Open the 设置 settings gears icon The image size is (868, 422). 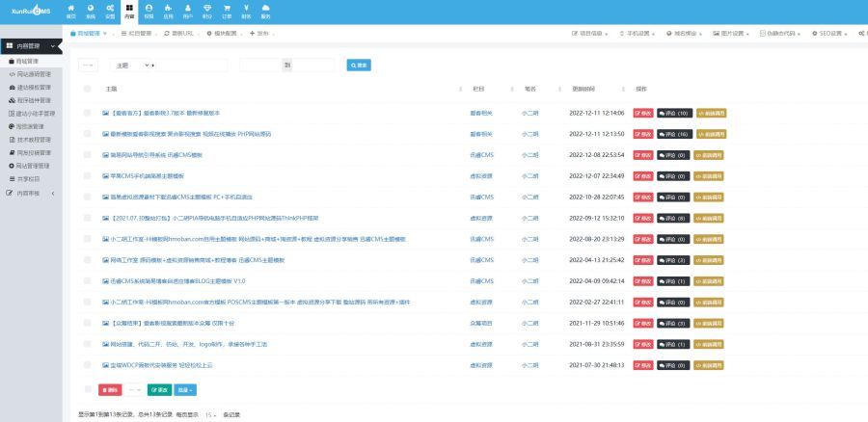pyautogui.click(x=110, y=11)
